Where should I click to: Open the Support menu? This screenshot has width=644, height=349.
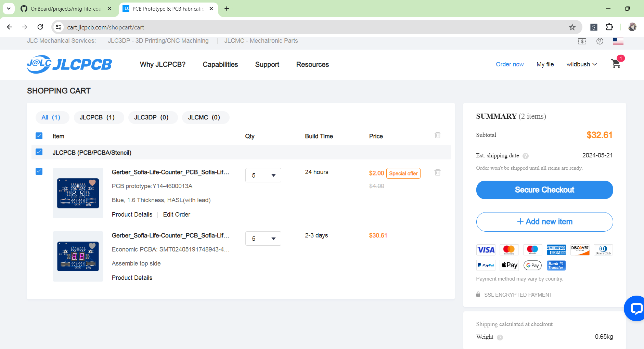point(267,64)
